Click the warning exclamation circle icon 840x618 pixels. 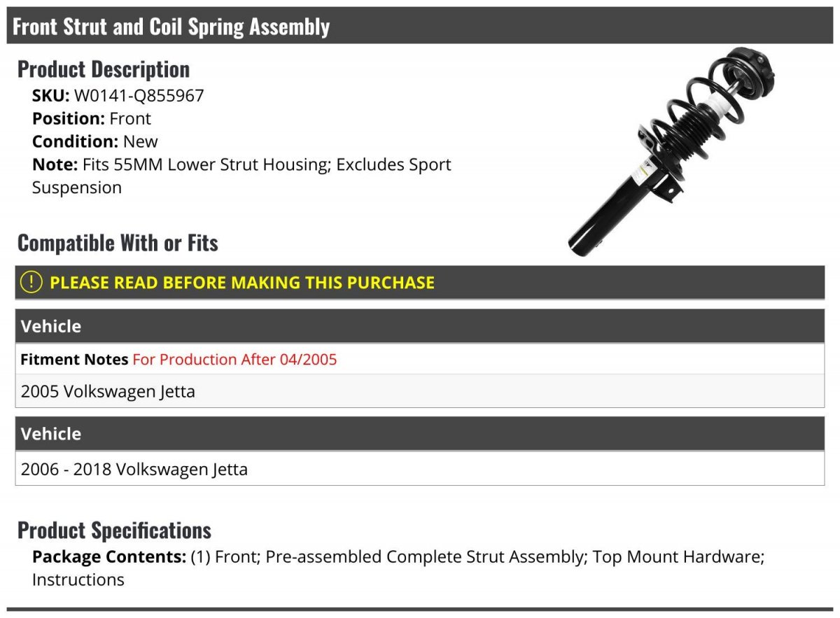[31, 282]
